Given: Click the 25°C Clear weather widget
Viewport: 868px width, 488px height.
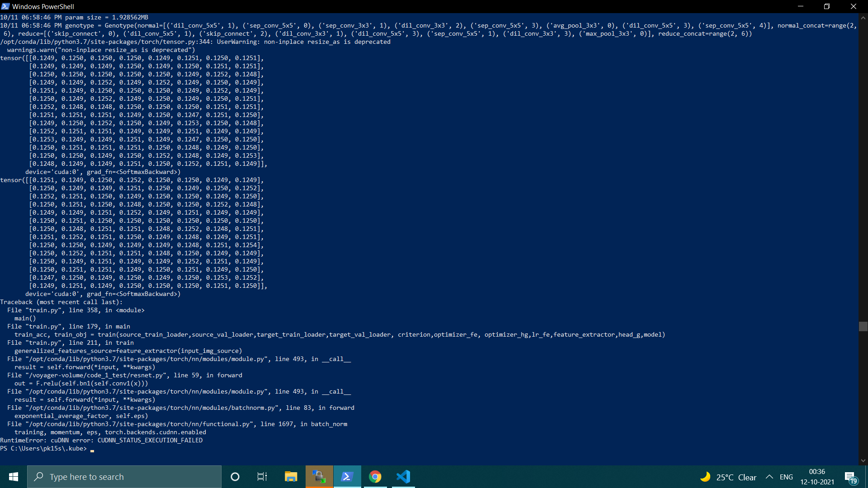Looking at the screenshot, I should coord(728,477).
